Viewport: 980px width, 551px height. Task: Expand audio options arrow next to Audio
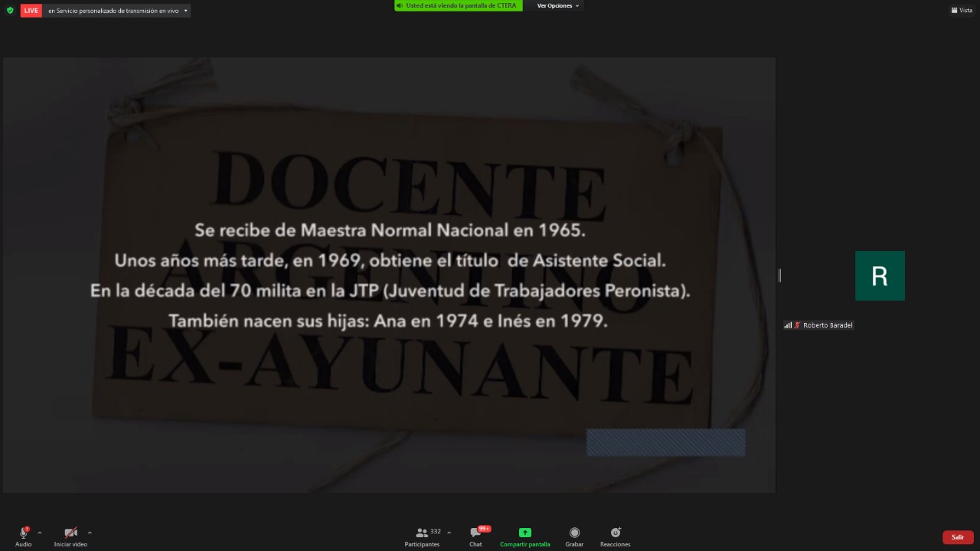(40, 533)
